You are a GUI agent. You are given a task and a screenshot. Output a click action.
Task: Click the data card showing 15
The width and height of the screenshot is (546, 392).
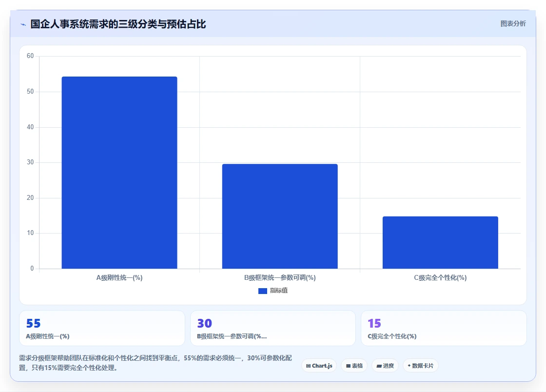(x=444, y=328)
